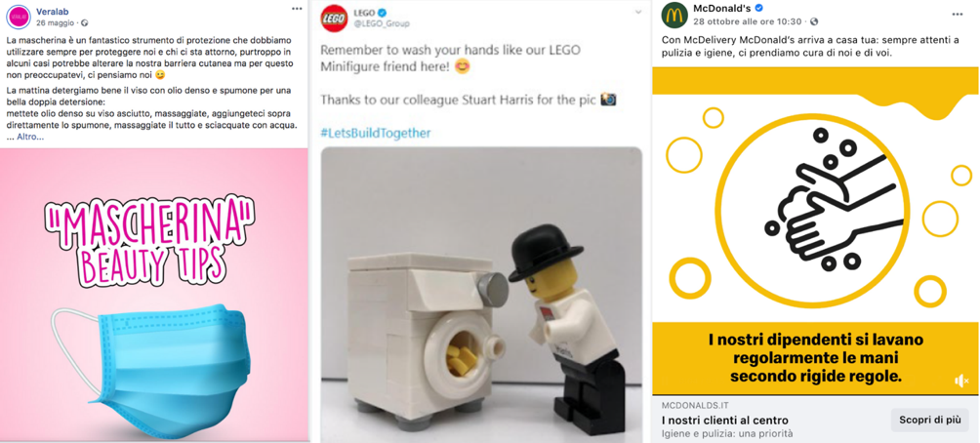This screenshot has height=443, width=980.
Task: Click the McDonald's logo avatar
Action: tap(673, 15)
